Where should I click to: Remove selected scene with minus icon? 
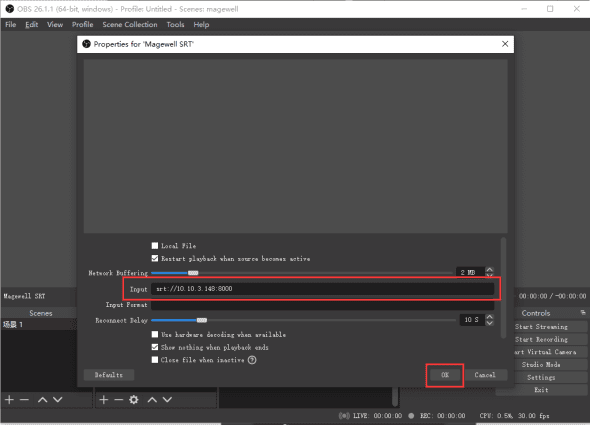(24, 399)
